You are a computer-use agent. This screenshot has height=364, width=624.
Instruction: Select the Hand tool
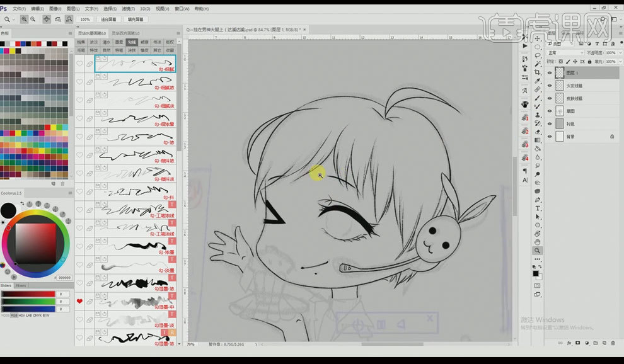pyautogui.click(x=537, y=242)
